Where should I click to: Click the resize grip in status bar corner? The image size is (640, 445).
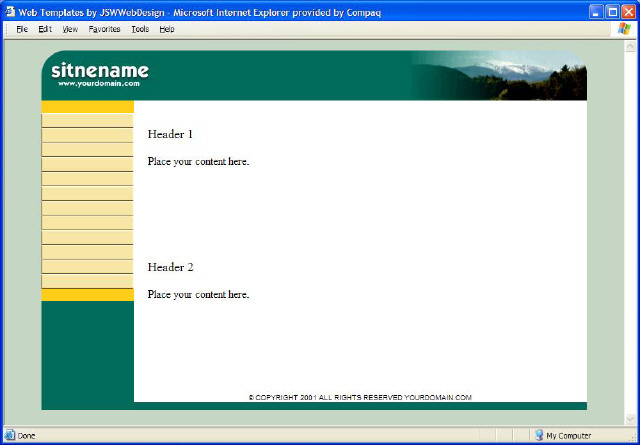pyautogui.click(x=633, y=438)
